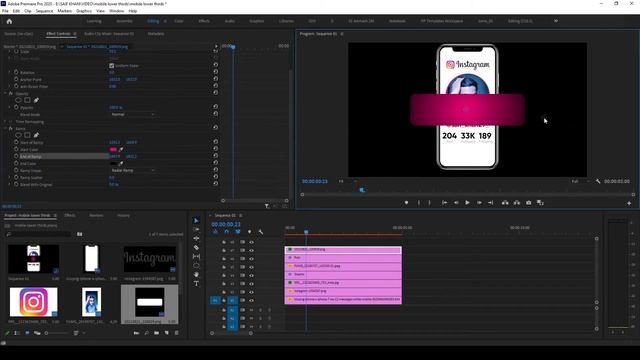Toggle Ramp effect fx switch

coord(11,129)
